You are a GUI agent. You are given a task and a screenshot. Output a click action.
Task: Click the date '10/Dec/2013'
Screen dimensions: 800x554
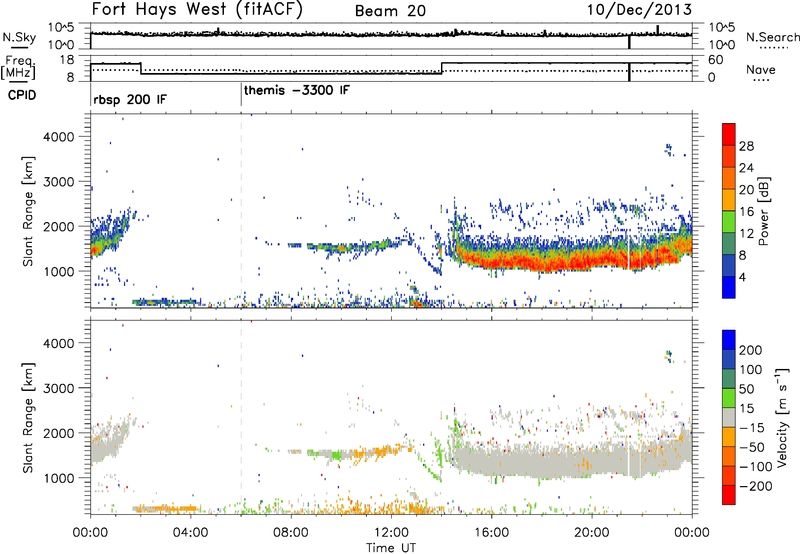pos(639,9)
